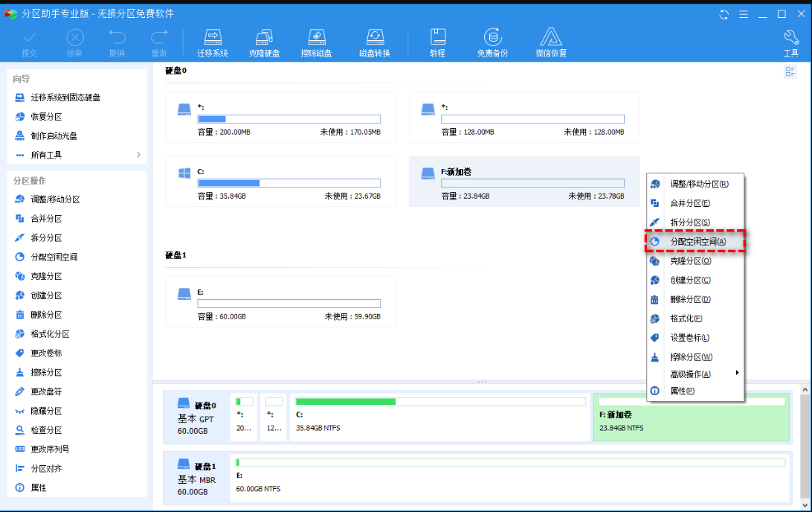
Task: Click the F: 新加卷 23.84GB block in disk map
Action: click(x=691, y=417)
